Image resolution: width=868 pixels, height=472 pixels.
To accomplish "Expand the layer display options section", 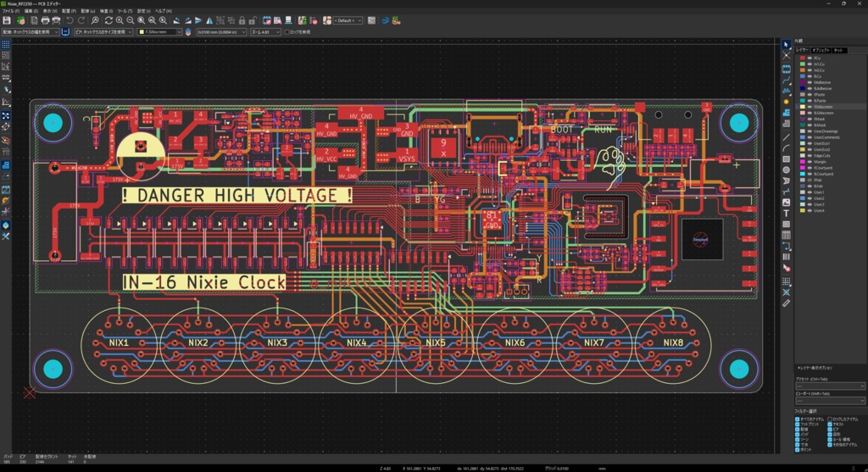I will pyautogui.click(x=815, y=368).
